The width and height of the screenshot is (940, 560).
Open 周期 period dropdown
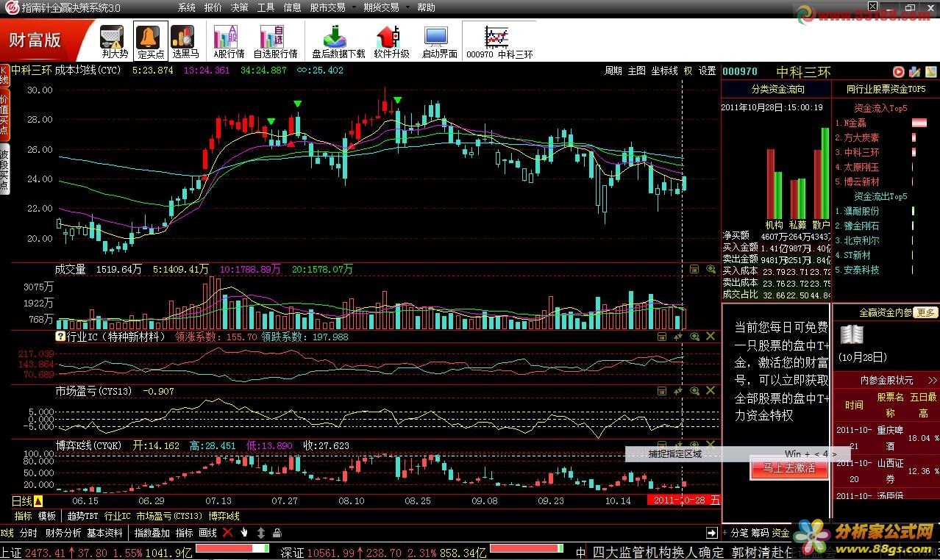coord(613,71)
